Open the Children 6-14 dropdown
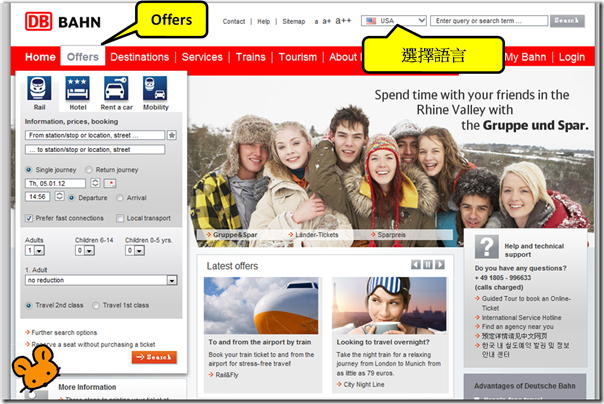Viewport: 604px width, 404px height. click(x=85, y=251)
